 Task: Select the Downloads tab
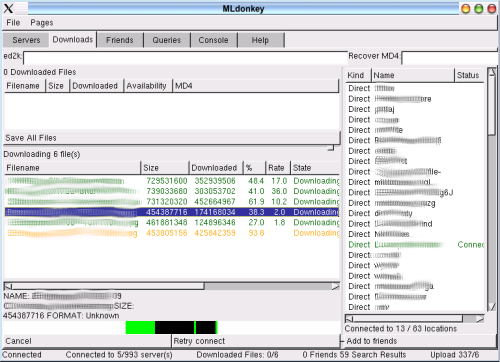pyautogui.click(x=73, y=40)
